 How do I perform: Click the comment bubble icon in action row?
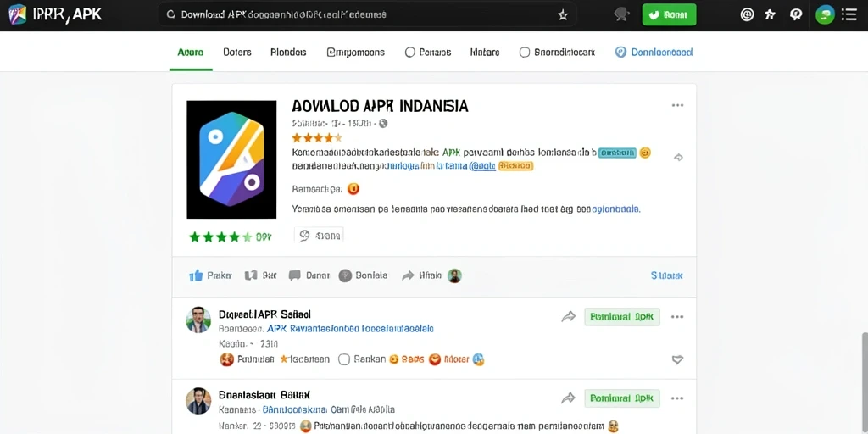point(294,275)
